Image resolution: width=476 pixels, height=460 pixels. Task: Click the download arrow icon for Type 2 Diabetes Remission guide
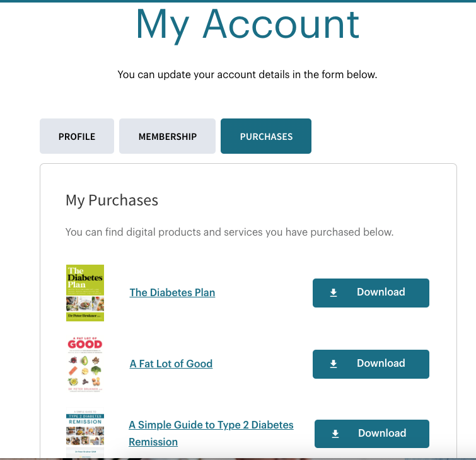335,434
